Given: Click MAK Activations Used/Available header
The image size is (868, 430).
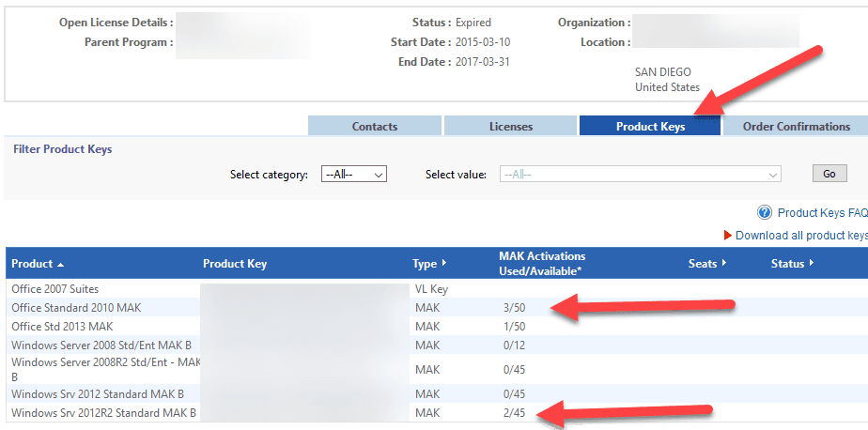Looking at the screenshot, I should (543, 264).
